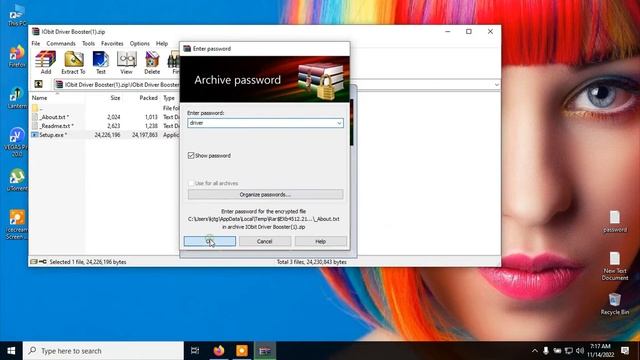
Task: Select the _About.txt file icon
Action: tap(35, 117)
